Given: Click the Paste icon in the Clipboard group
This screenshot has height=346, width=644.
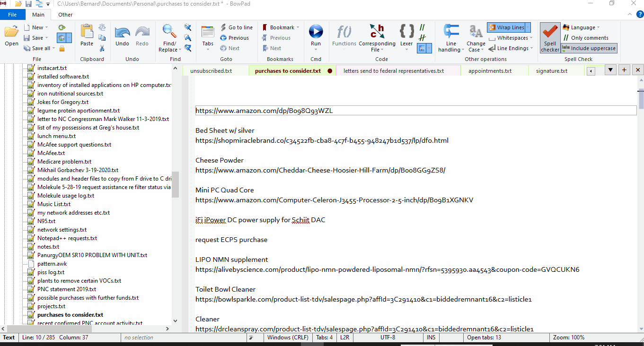Looking at the screenshot, I should coord(87,37).
